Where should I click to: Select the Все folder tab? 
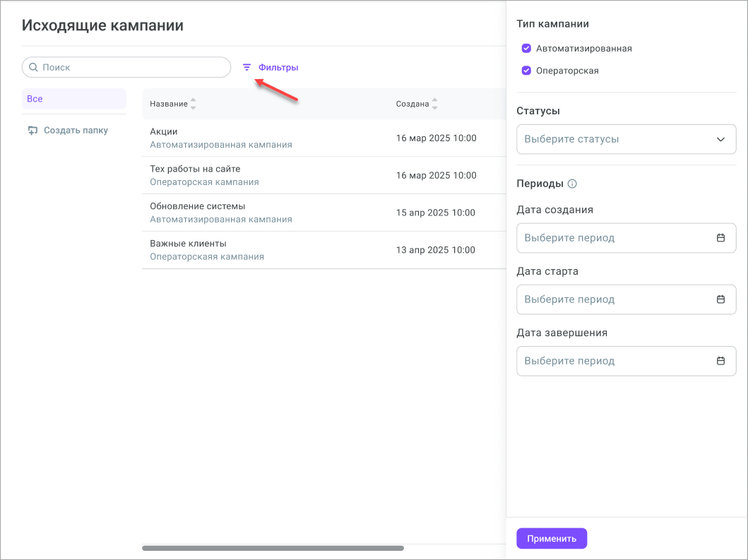click(x=73, y=99)
